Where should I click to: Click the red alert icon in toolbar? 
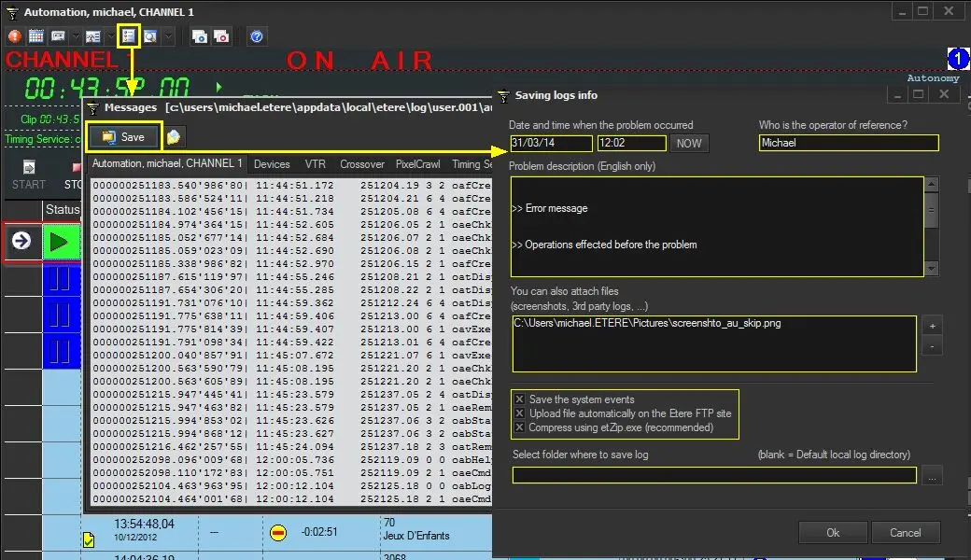point(14,36)
